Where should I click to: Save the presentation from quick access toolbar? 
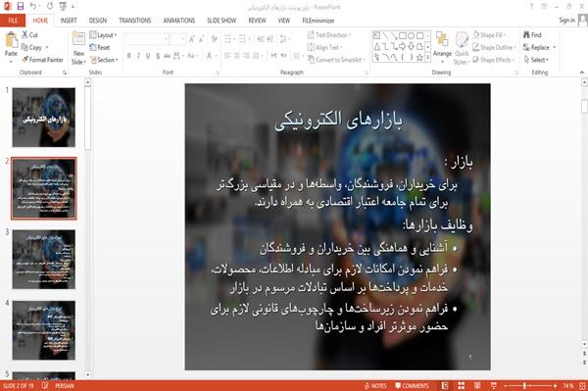click(21, 7)
